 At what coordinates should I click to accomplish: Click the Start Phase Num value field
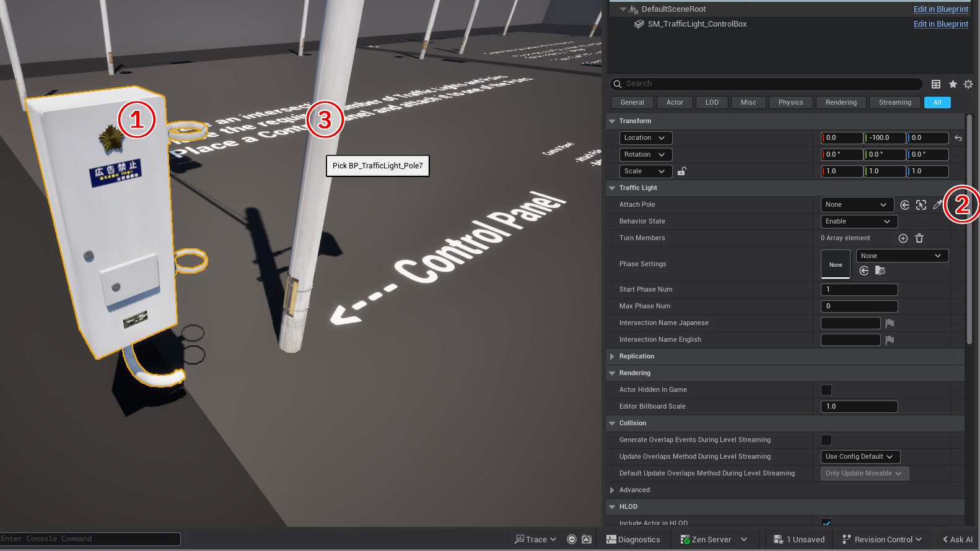[x=859, y=290]
